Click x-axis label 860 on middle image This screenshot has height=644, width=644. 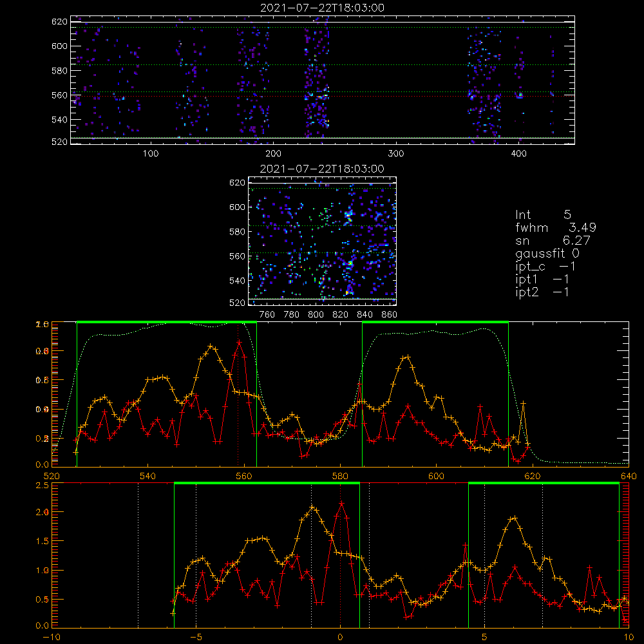coord(390,315)
